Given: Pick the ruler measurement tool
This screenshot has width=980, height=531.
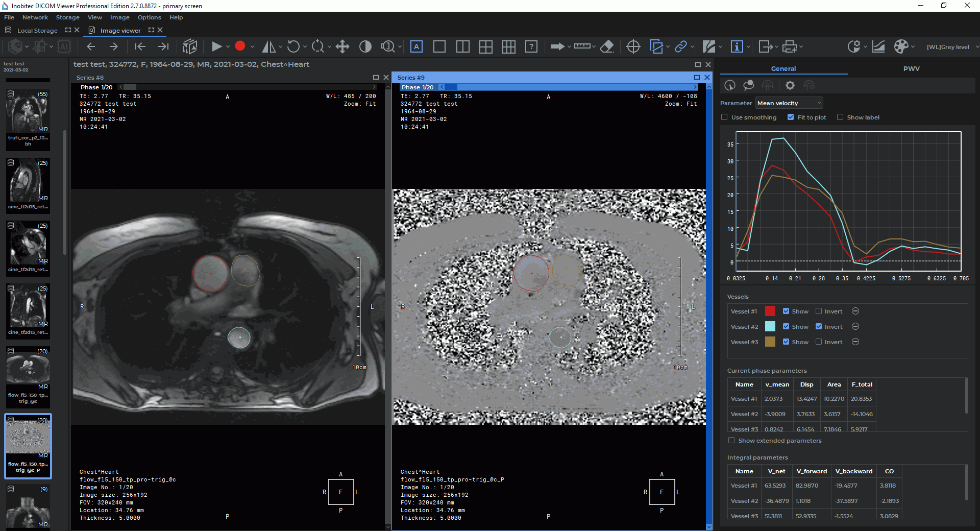Looking at the screenshot, I should point(582,46).
